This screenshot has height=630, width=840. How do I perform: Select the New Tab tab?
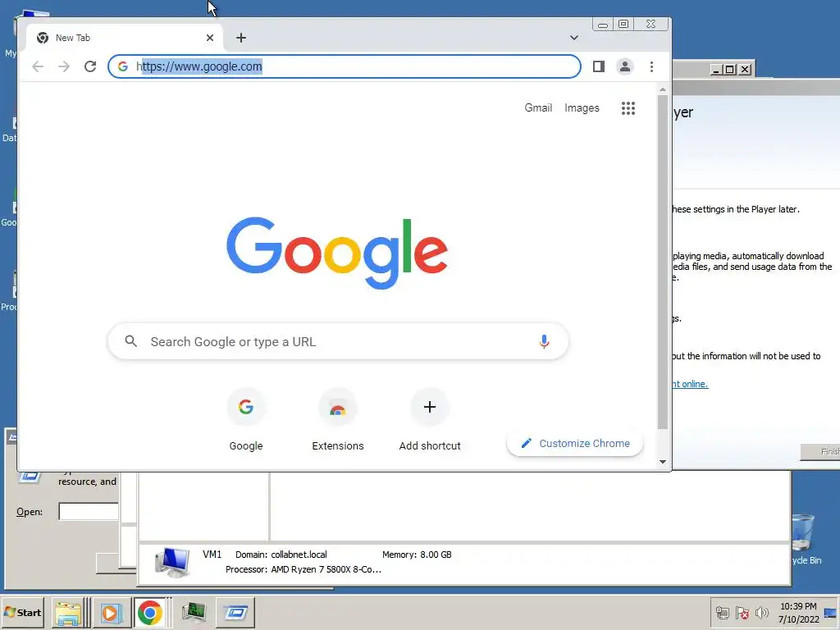[125, 38]
